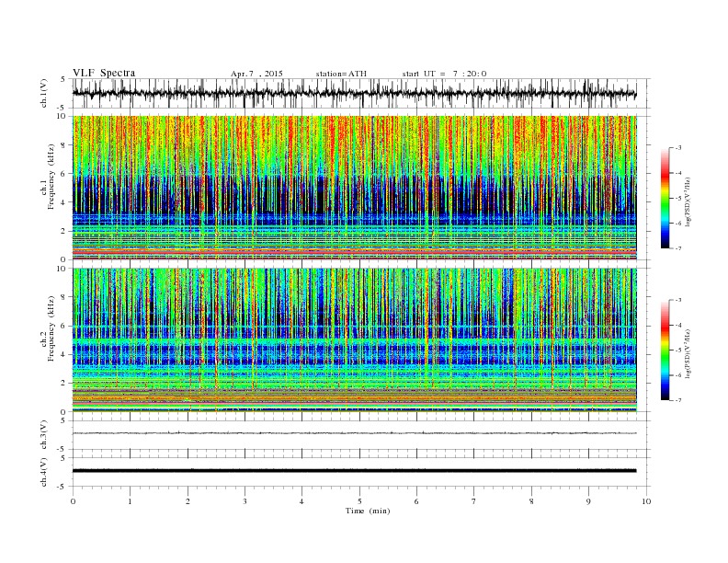Click the "VLF Spectra" title text
The height and width of the screenshot is (563, 728).
pos(104,73)
